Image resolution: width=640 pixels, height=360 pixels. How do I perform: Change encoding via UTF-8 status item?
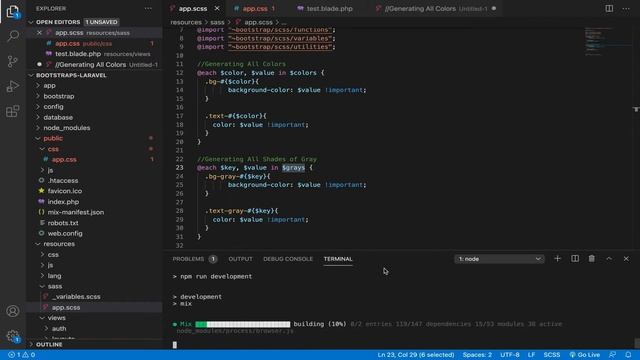click(510, 355)
